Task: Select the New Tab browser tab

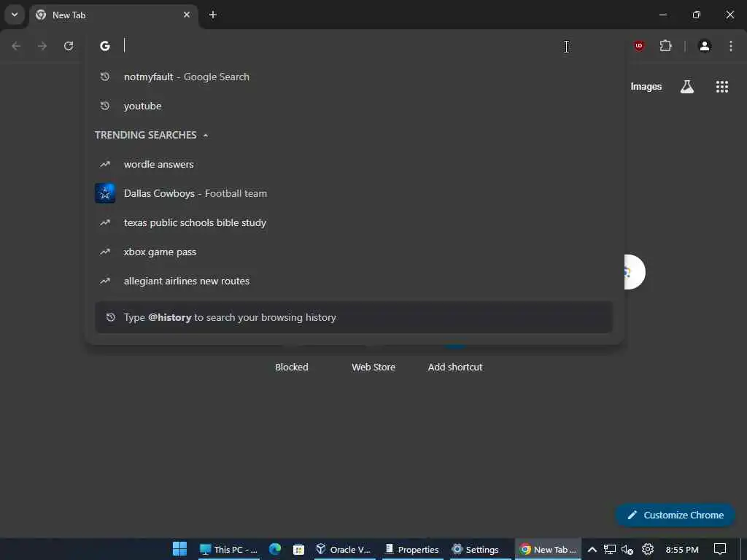Action: [113, 15]
